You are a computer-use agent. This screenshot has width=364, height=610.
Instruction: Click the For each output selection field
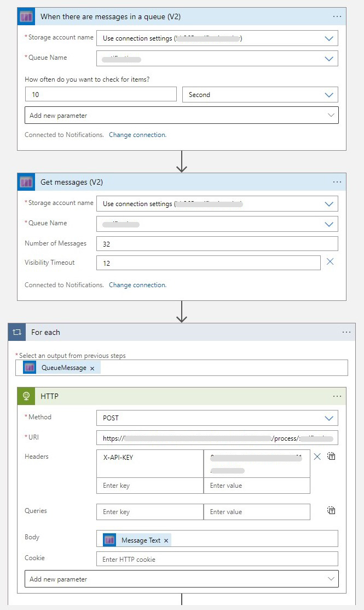click(181, 368)
